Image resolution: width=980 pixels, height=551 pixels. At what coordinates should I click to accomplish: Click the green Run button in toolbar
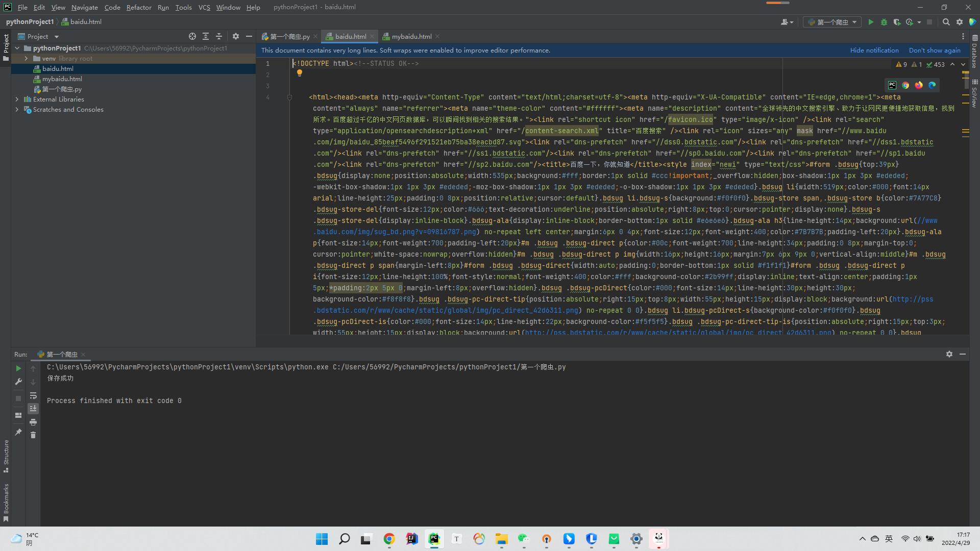[871, 22]
